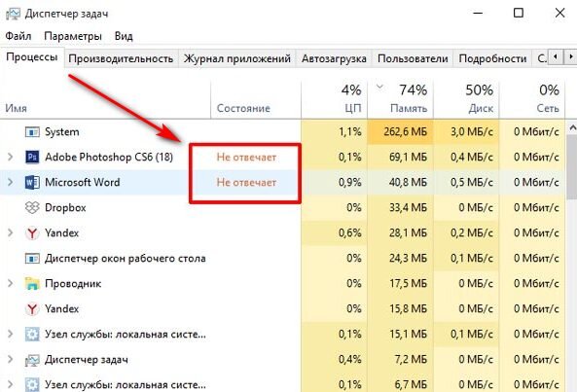The image size is (577, 392).
Task: Click Не отвечает status for Photoshop
Action: [x=246, y=157]
